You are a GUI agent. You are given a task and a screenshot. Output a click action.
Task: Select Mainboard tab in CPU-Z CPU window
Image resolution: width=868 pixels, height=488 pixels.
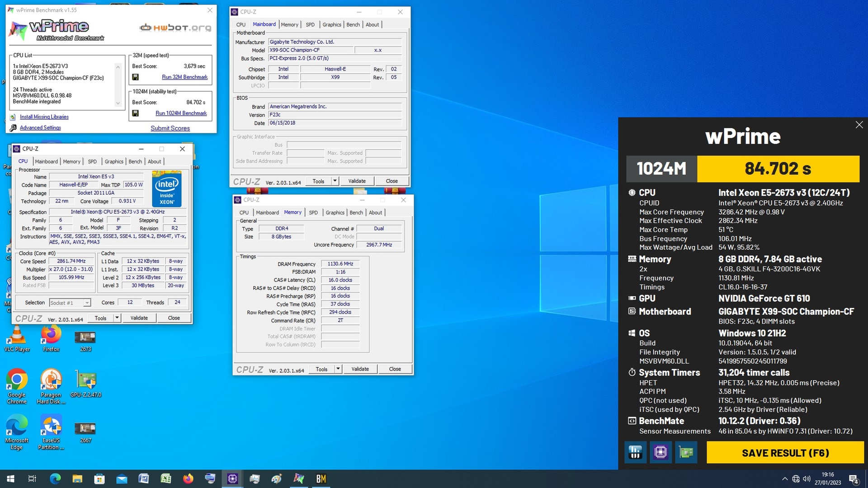pos(47,161)
